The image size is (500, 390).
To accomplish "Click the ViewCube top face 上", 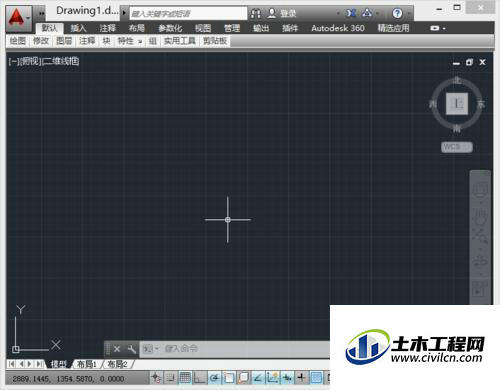I will [x=457, y=104].
